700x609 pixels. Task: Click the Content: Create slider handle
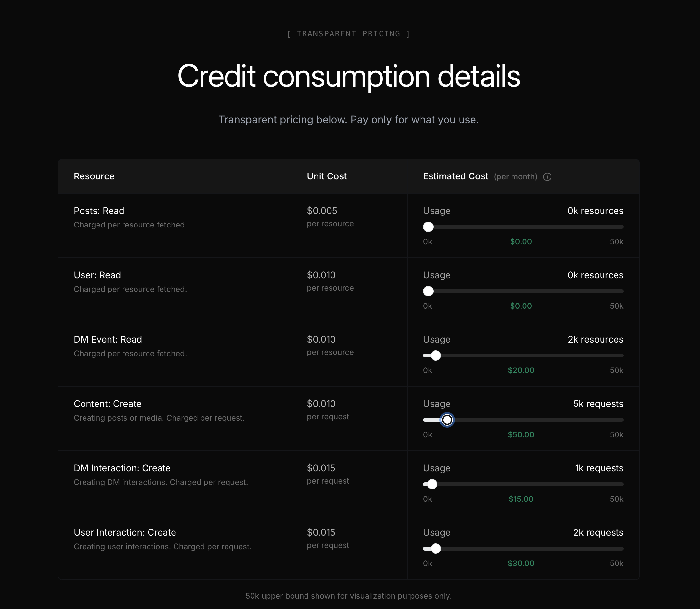tap(447, 420)
